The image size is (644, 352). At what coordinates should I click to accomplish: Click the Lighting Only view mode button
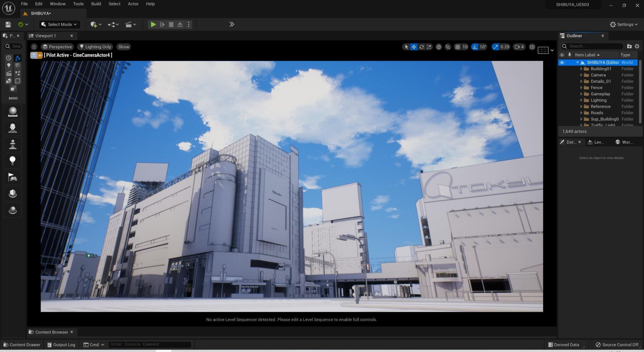[x=95, y=47]
